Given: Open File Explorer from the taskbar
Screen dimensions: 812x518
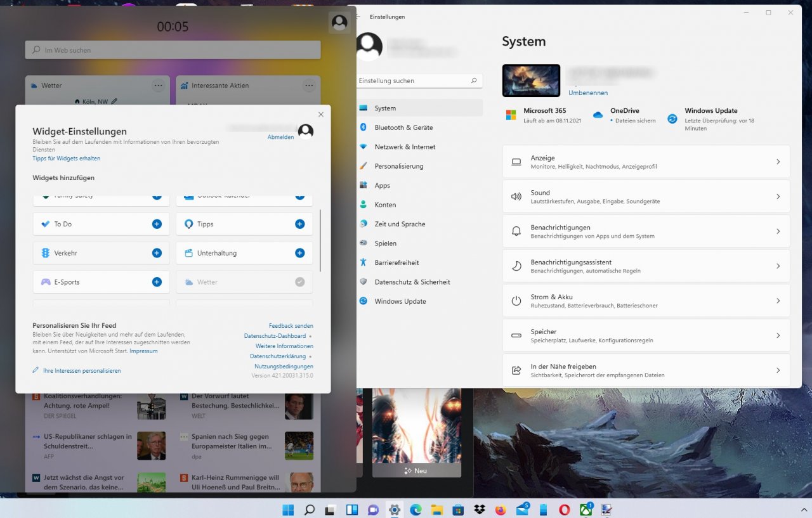Looking at the screenshot, I should click(436, 509).
